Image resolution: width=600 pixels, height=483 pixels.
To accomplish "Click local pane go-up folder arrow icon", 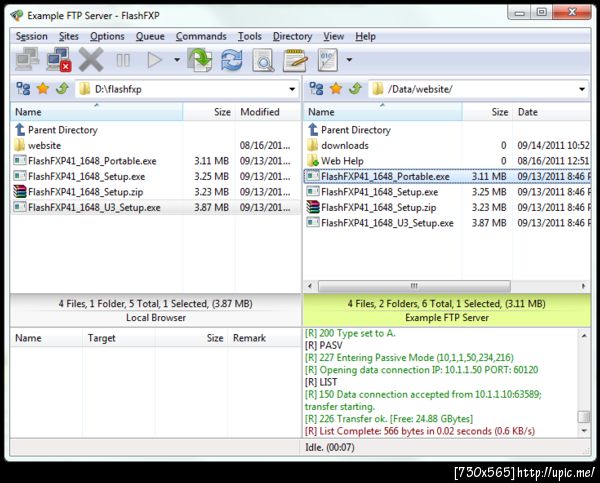I will click(62, 89).
